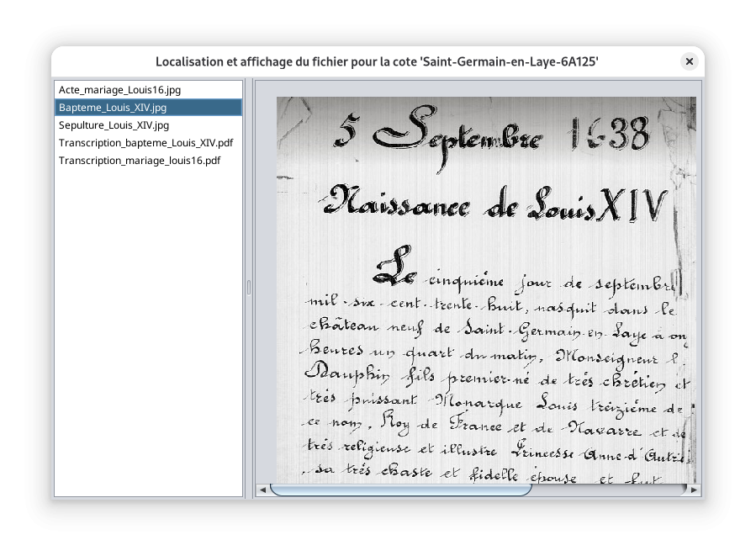
Task: Open Sepulture_Louis_XIV.jpg from the list
Action: pyautogui.click(x=148, y=125)
